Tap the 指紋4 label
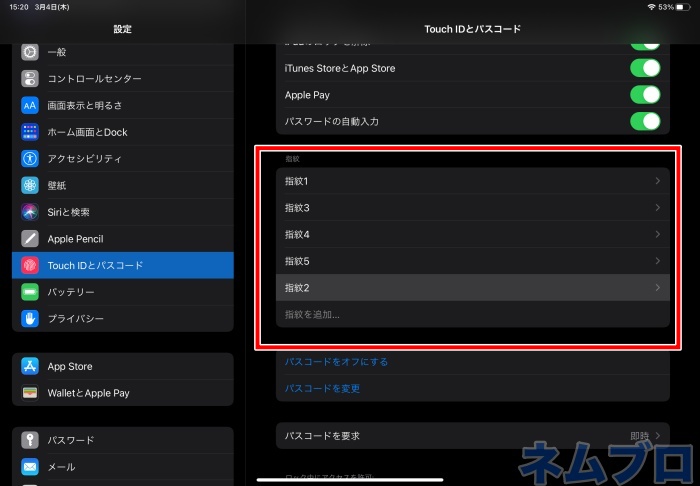Viewport: 700px width, 486px height. (x=297, y=234)
